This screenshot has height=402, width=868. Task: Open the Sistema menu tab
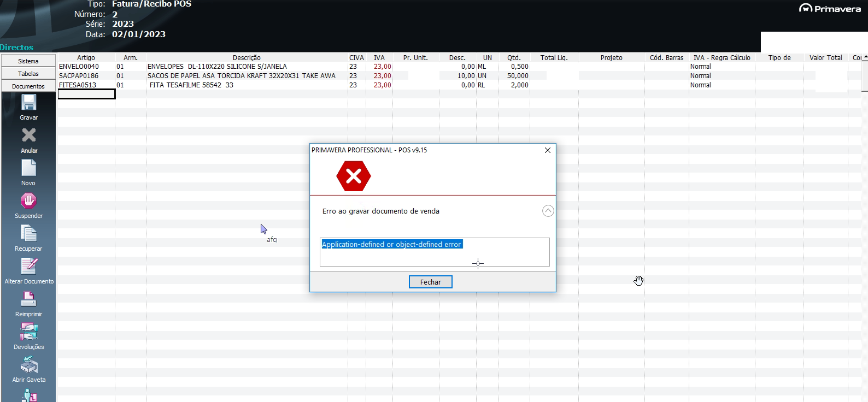pyautogui.click(x=28, y=61)
